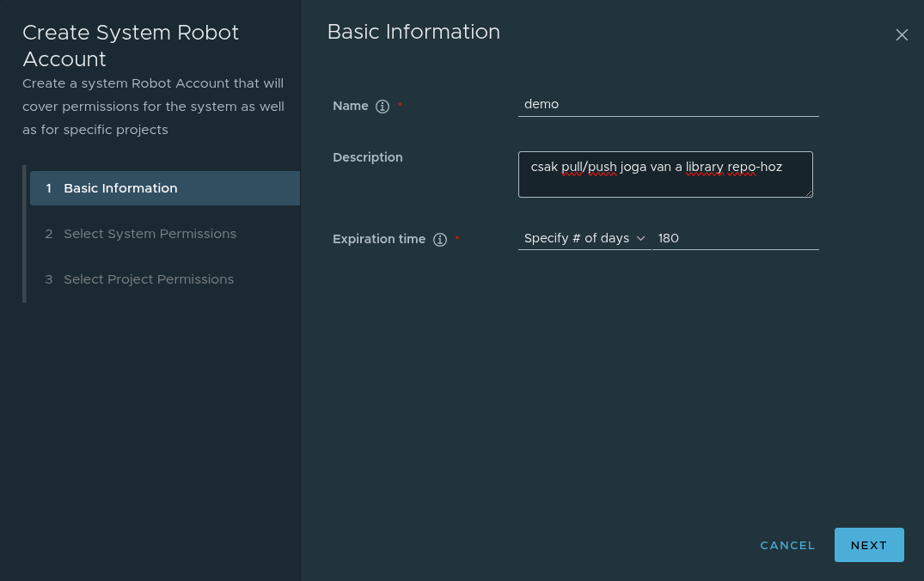This screenshot has width=924, height=581.
Task: Proceed with the NEXT button
Action: click(x=868, y=545)
